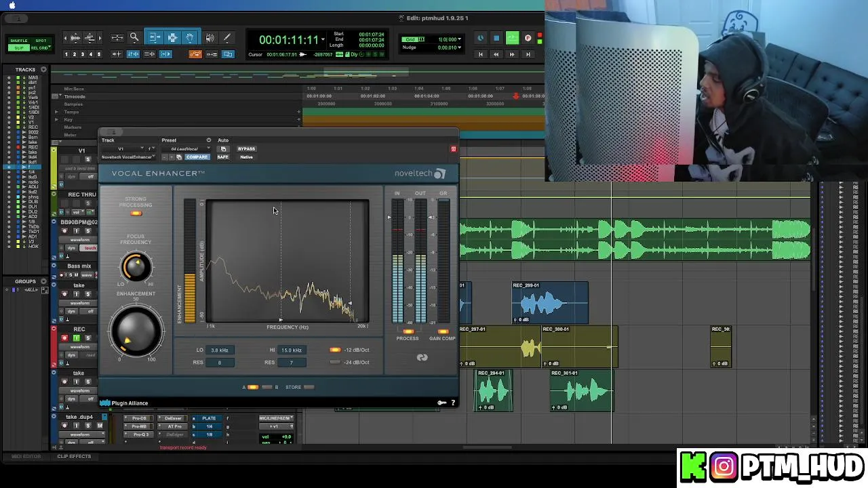Open the plugin Preset menu circle icon

click(209, 140)
